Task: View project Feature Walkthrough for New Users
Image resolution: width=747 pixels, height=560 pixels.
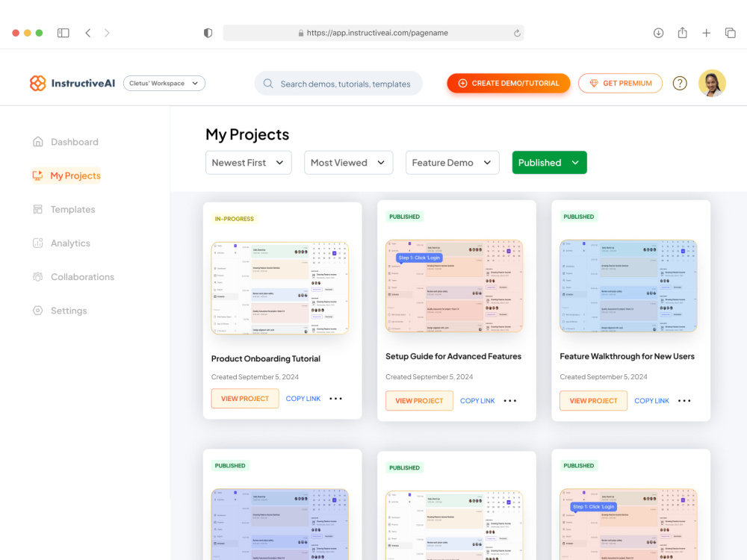Action: click(x=593, y=401)
